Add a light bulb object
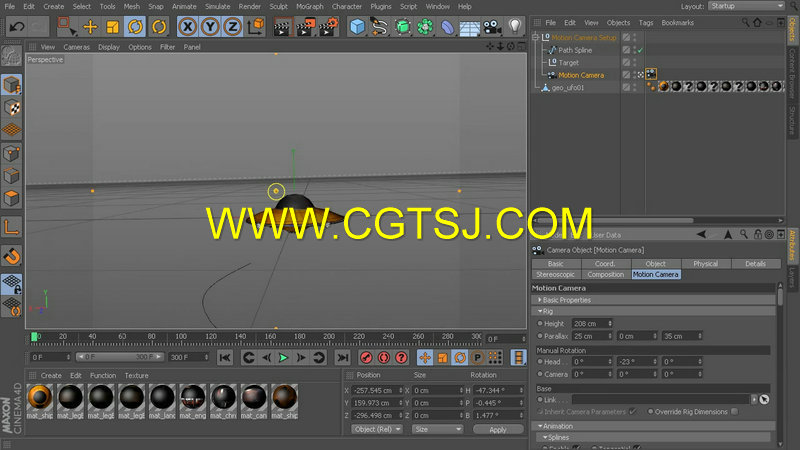The width and height of the screenshot is (800, 450). pyautogui.click(x=514, y=27)
